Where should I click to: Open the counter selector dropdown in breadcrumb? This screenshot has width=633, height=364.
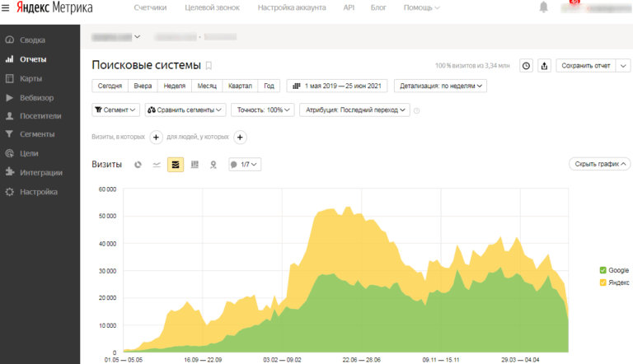(116, 37)
